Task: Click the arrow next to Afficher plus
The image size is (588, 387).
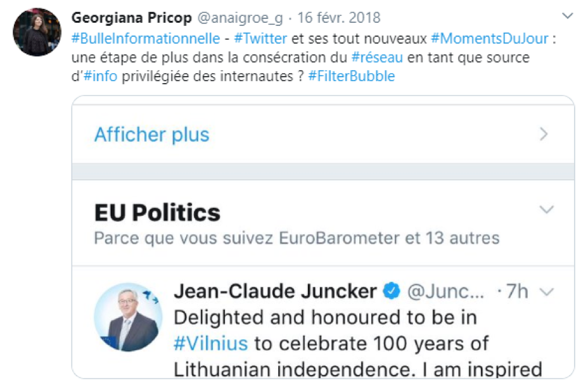Action: 544,134
